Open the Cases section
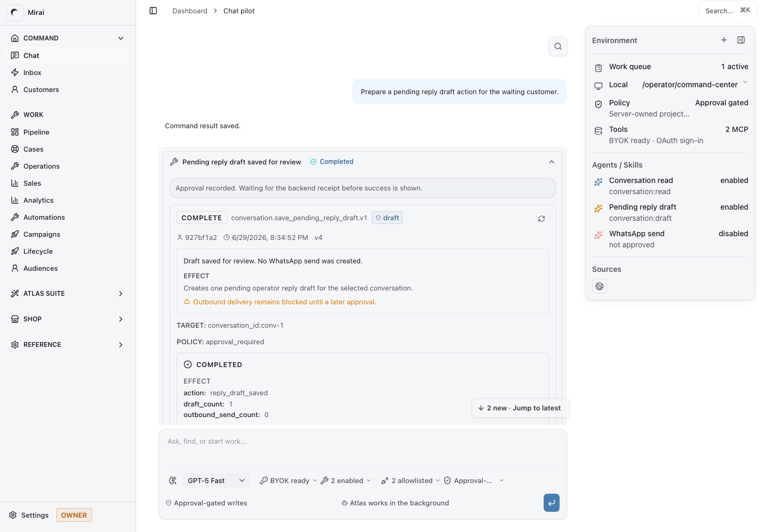Screen dimensions: 766x532 69,149
